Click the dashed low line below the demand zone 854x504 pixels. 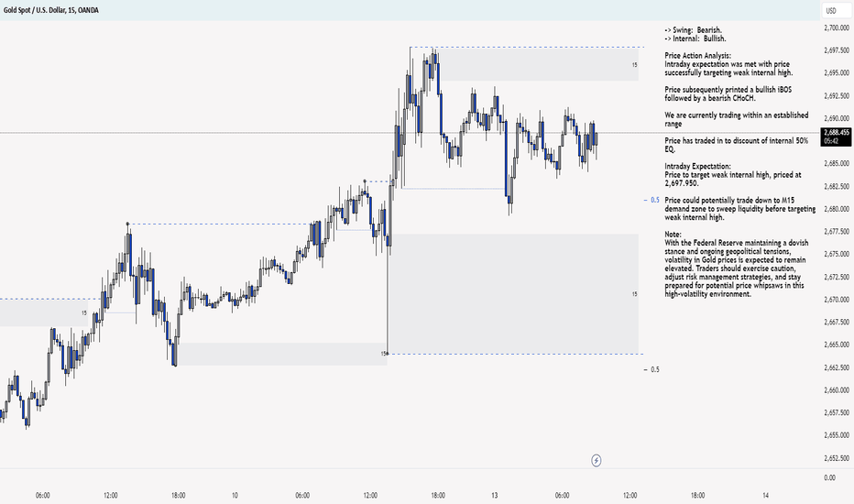click(x=515, y=354)
